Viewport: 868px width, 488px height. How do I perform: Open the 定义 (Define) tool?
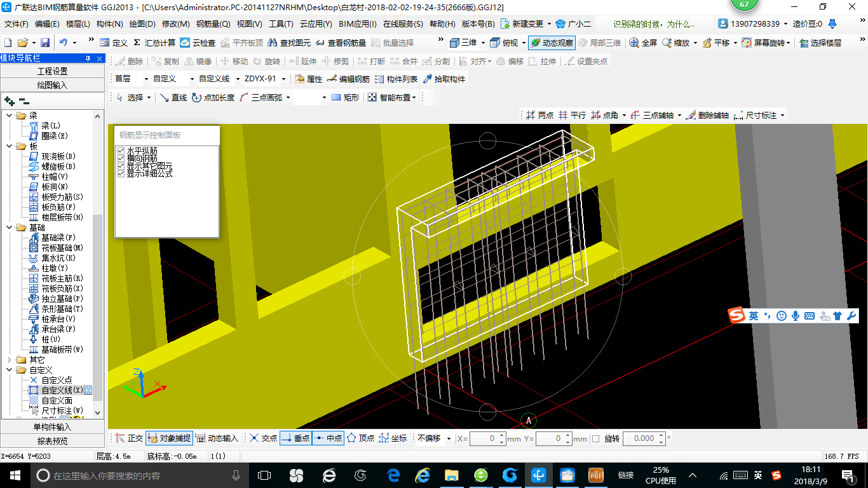[114, 43]
